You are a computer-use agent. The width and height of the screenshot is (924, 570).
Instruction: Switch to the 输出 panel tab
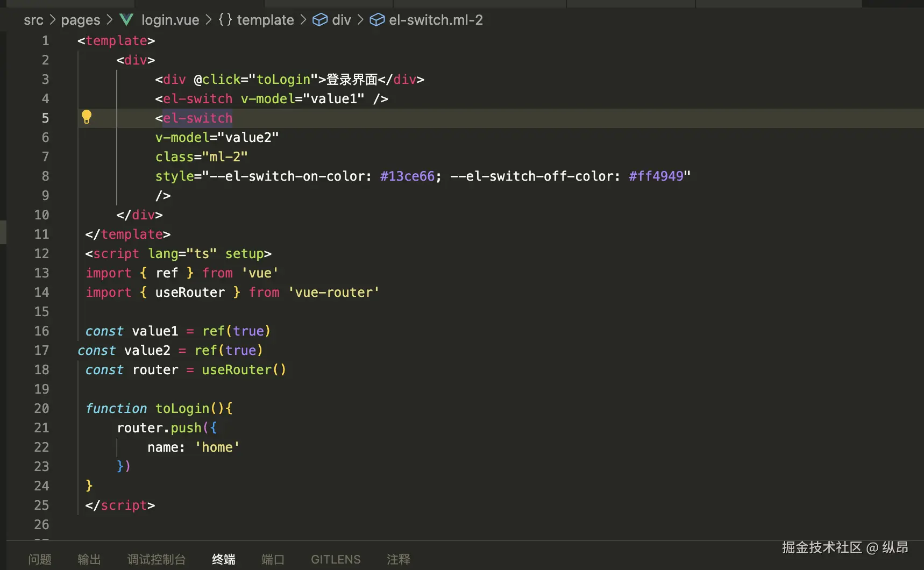click(89, 559)
